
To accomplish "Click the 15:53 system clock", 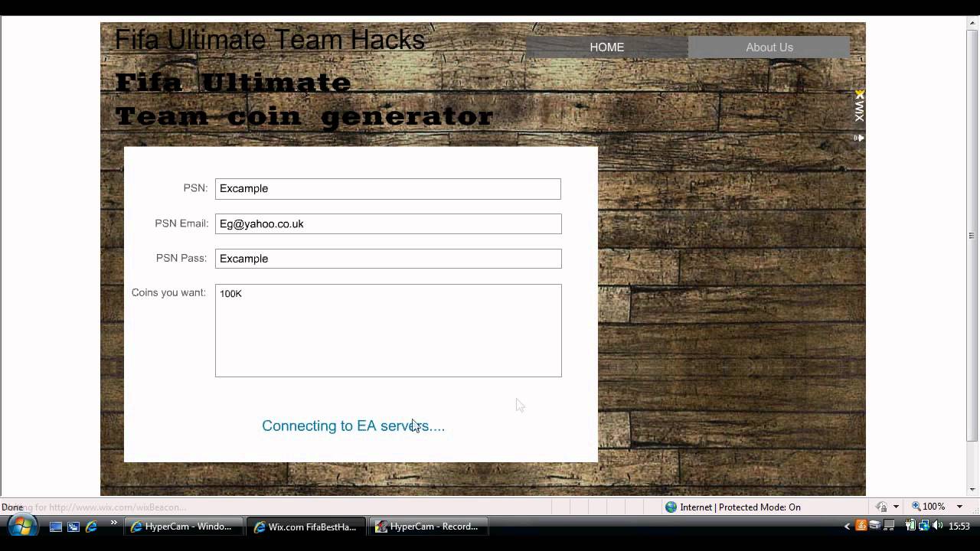I will pyautogui.click(x=959, y=527).
